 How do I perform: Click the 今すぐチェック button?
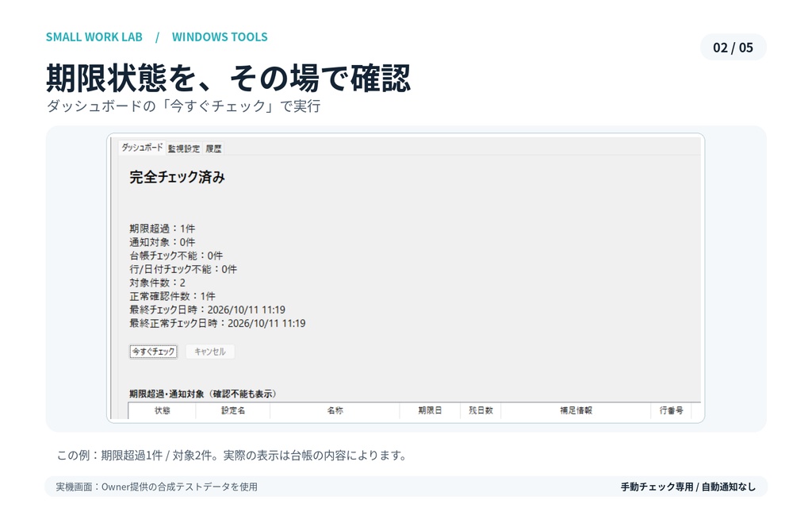(x=153, y=352)
